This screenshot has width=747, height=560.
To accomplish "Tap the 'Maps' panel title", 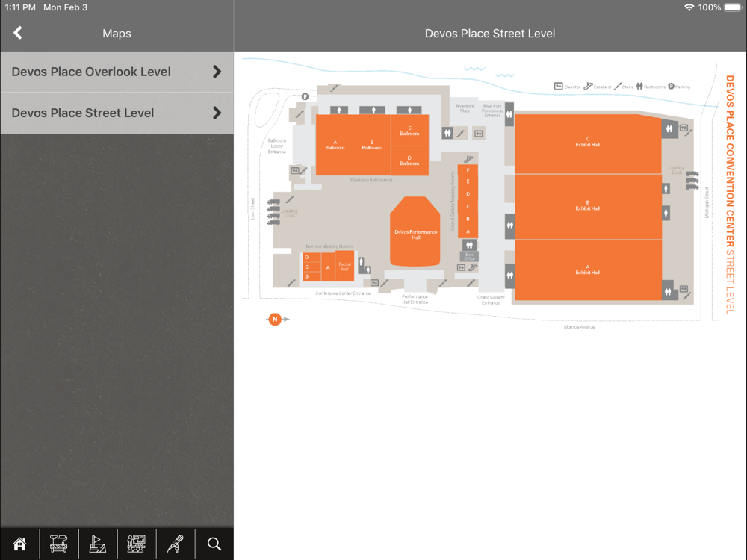I will coord(117,34).
